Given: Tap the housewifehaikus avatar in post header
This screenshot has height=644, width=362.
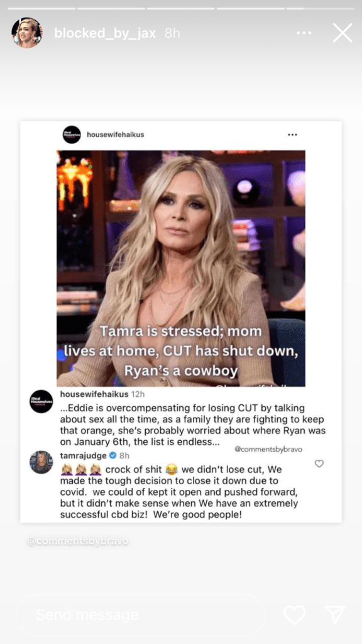Looking at the screenshot, I should [72, 135].
